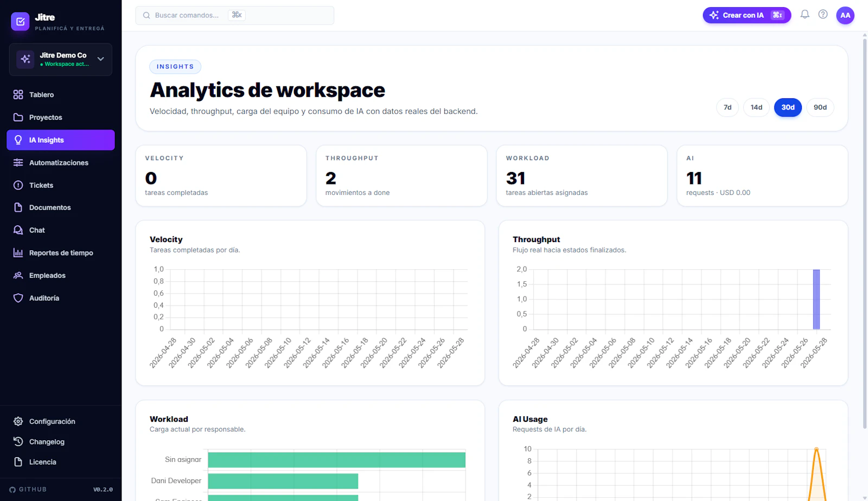Click the Chat bubble icon
This screenshot has width=868, height=501.
tap(18, 230)
